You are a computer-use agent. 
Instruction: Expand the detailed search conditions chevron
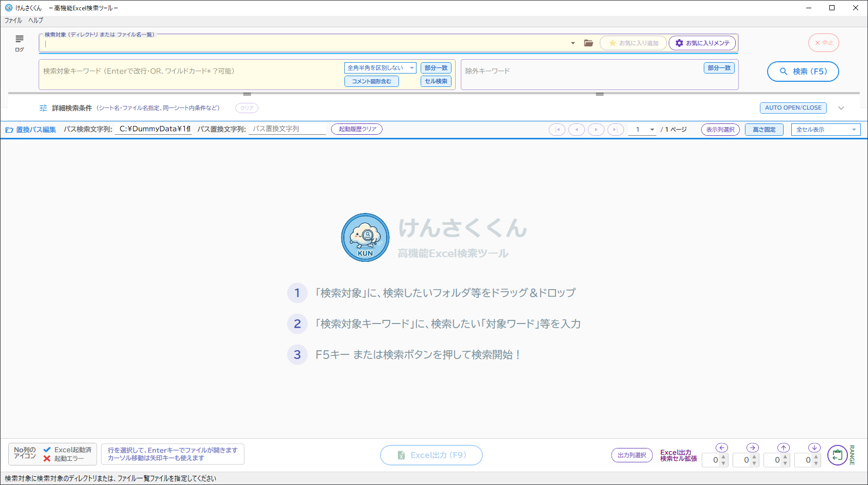(x=841, y=108)
